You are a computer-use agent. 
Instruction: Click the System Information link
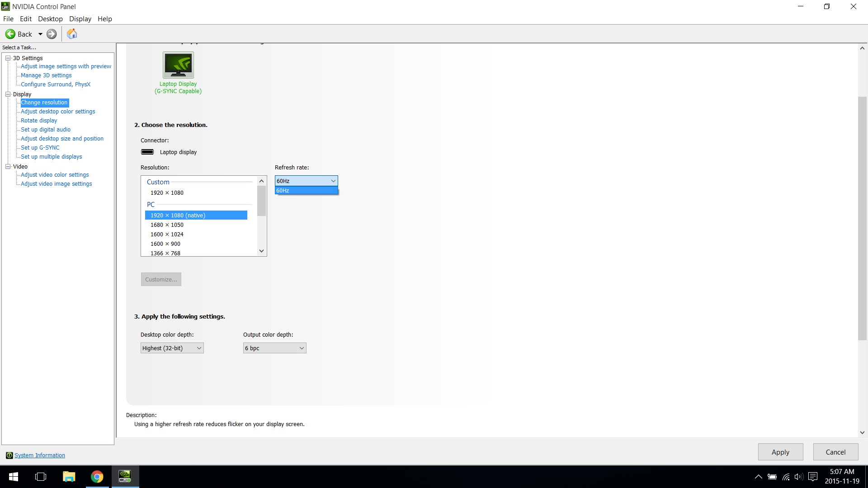tap(40, 455)
